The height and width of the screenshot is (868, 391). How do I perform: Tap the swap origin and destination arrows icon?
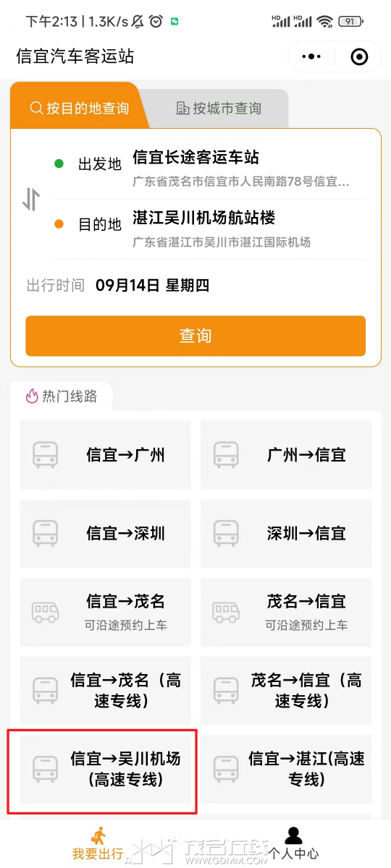(31, 198)
